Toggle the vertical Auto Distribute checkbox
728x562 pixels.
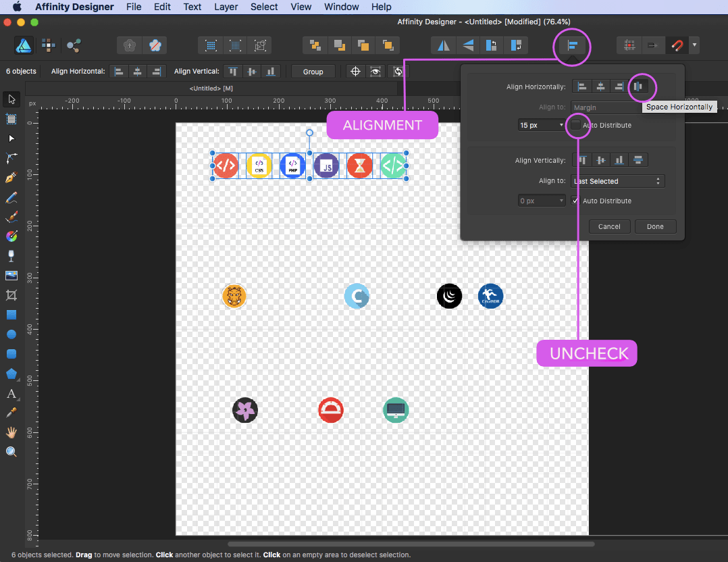coord(575,201)
